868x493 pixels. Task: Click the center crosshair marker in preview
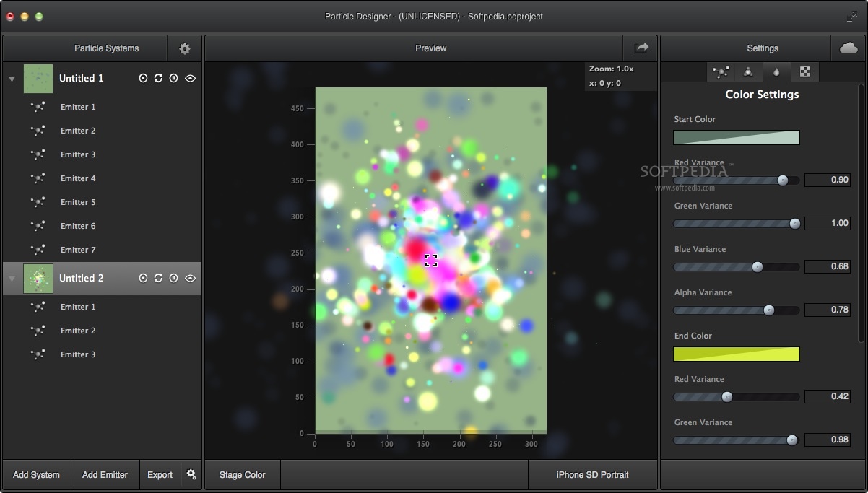tap(431, 261)
